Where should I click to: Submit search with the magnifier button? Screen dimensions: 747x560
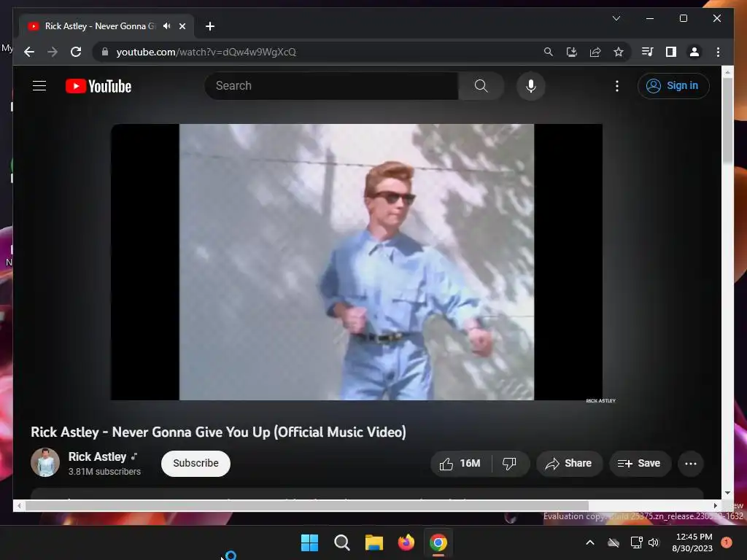(x=481, y=86)
